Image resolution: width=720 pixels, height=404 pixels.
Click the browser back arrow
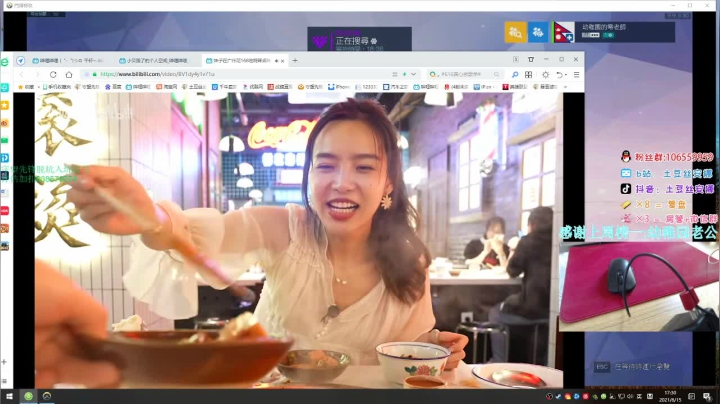tap(22, 74)
